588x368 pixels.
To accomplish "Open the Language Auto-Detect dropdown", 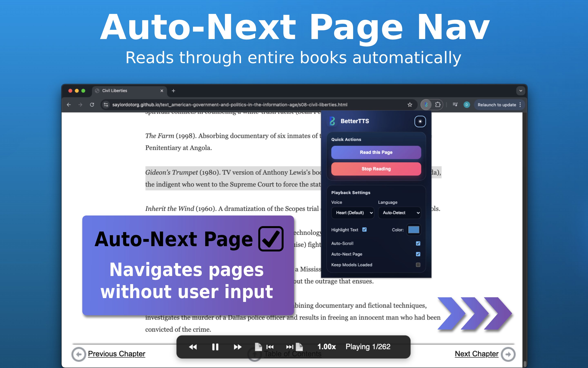I will click(399, 213).
